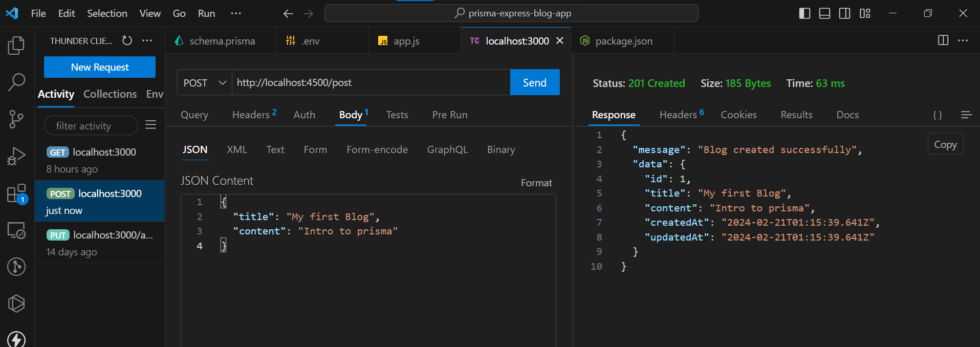Image resolution: width=980 pixels, height=347 pixels.
Task: Switch to the Collections tab
Action: (x=110, y=94)
